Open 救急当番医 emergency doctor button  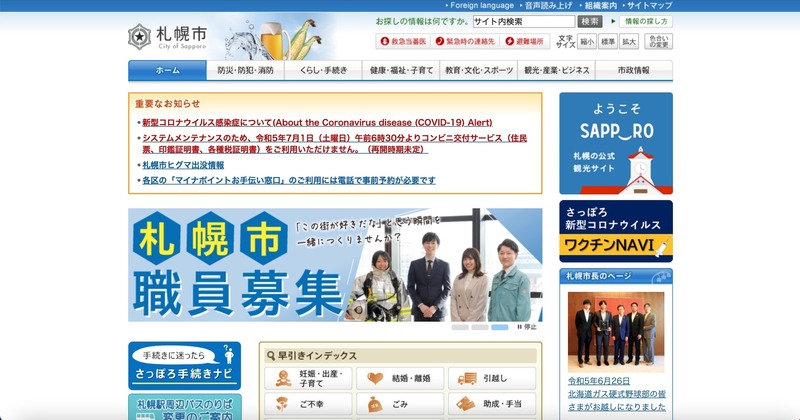coord(405,41)
